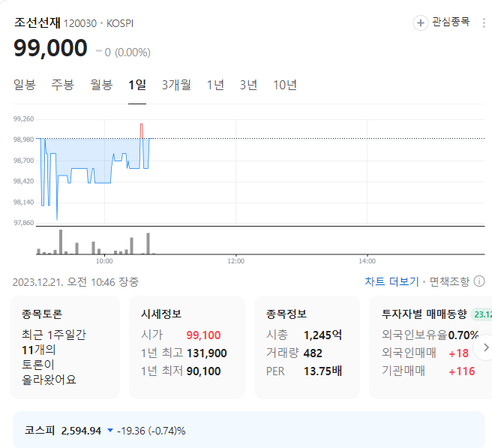Click the 기관매매 +116 value

[462, 371]
